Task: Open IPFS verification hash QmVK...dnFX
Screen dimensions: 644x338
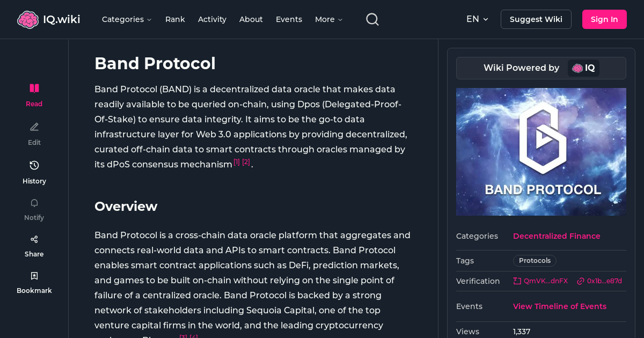Action: (x=540, y=281)
